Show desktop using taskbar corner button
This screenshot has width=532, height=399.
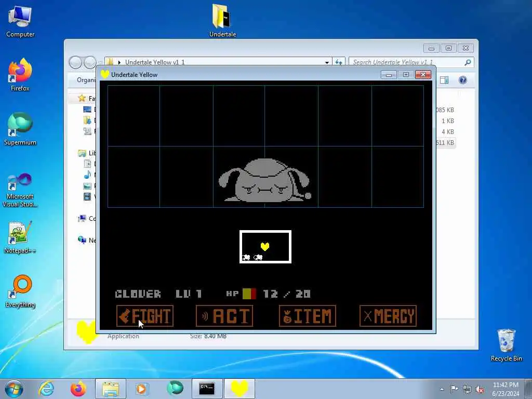pyautogui.click(x=528, y=389)
